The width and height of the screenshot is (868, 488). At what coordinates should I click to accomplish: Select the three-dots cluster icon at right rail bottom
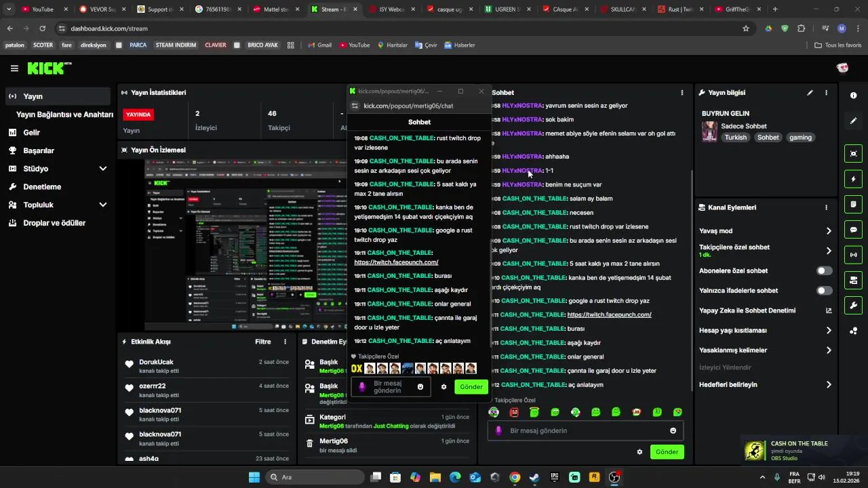853,331
